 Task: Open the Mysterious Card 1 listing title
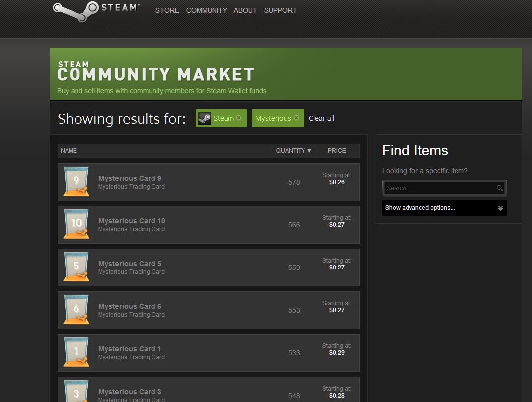130,349
